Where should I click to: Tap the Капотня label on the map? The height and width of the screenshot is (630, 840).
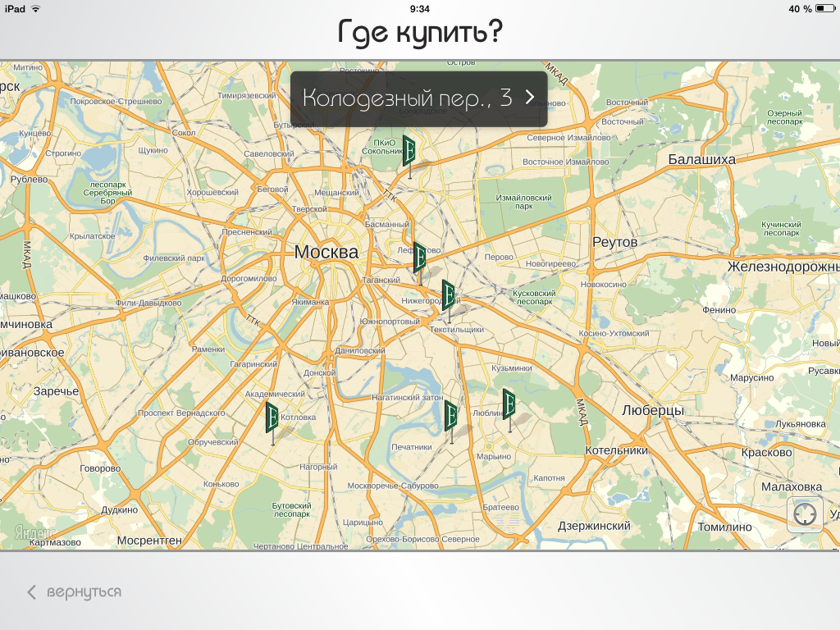(x=549, y=478)
